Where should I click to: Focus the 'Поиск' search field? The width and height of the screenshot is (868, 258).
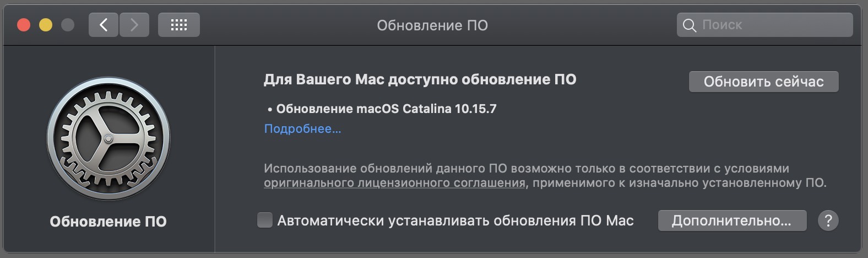(x=764, y=25)
